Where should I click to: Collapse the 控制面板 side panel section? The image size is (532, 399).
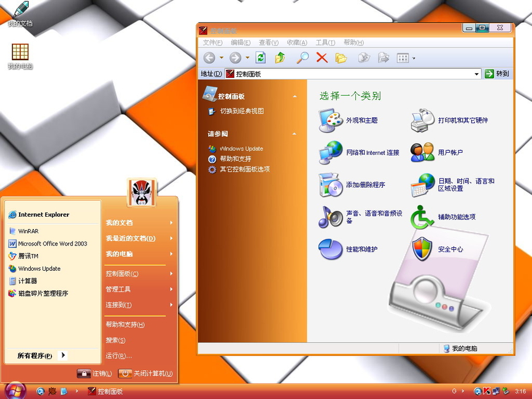295,97
